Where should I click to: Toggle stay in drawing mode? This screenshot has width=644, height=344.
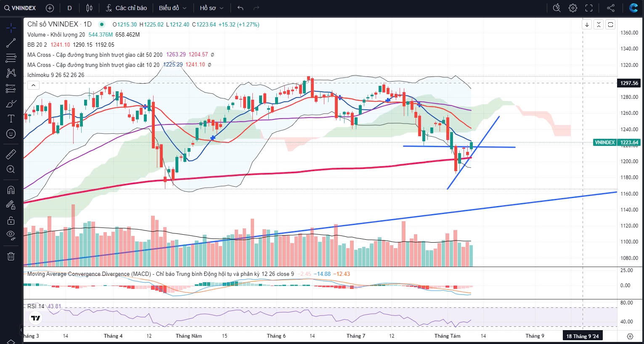pyautogui.click(x=11, y=205)
